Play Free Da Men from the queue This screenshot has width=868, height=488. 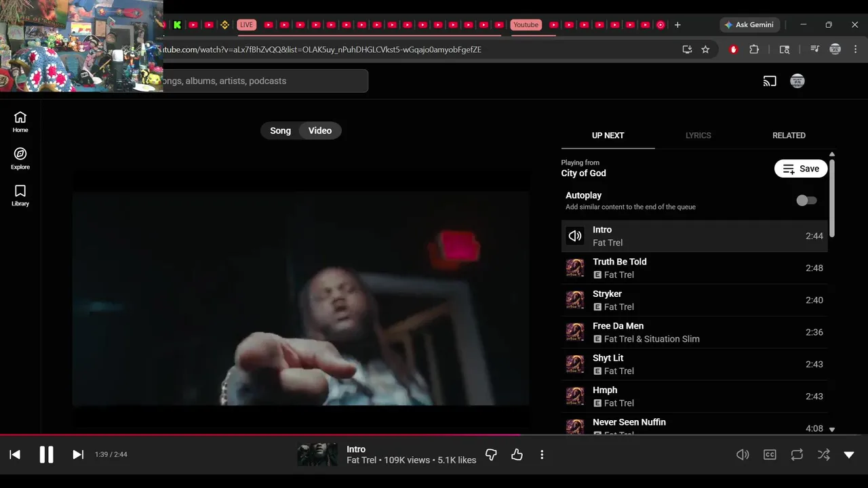[694, 332]
